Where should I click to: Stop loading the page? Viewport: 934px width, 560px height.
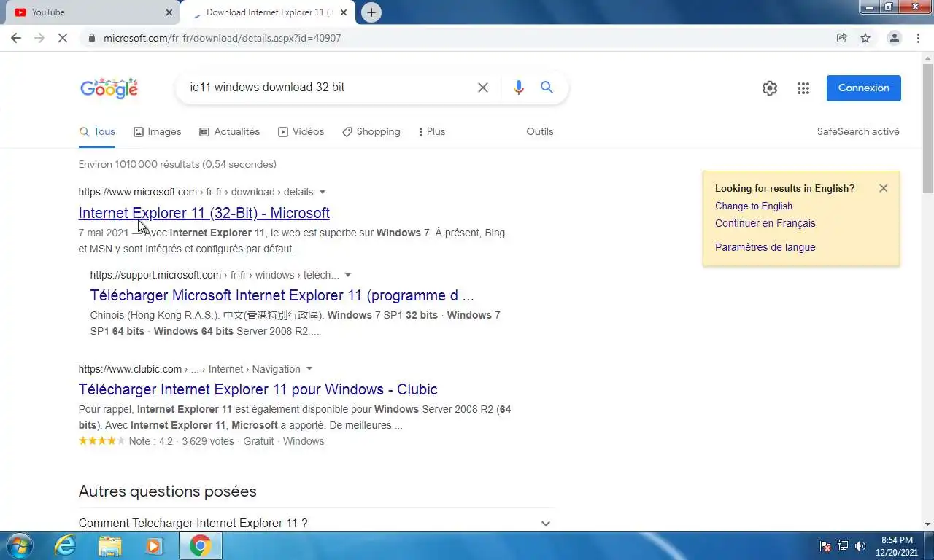pyautogui.click(x=63, y=38)
